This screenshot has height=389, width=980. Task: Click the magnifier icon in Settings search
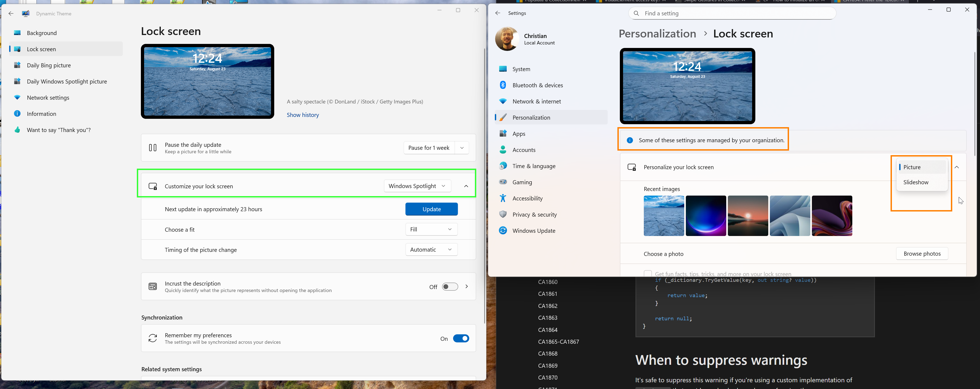pos(636,13)
